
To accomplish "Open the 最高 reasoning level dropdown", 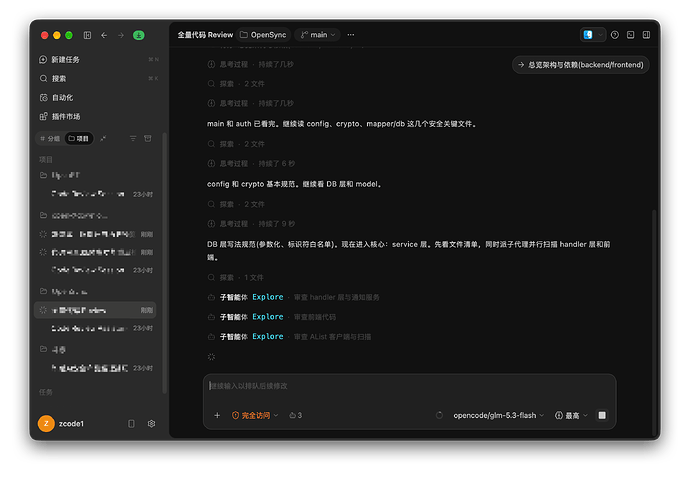I will click(571, 415).
